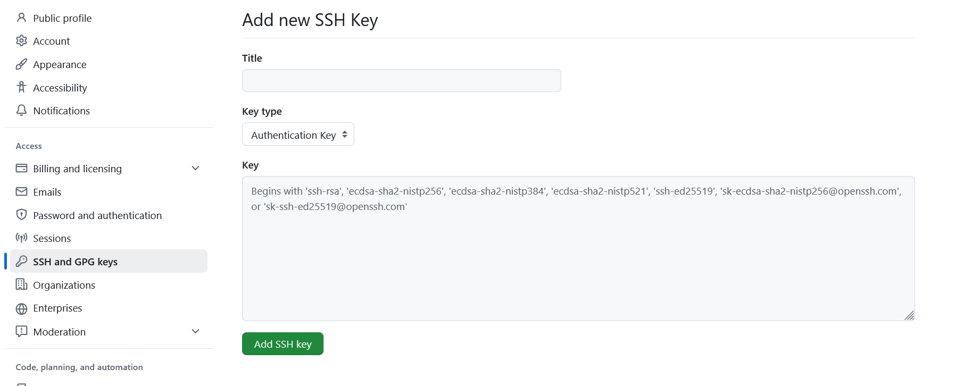This screenshot has height=386, width=980.
Task: Focus the Title input field
Action: pyautogui.click(x=401, y=81)
